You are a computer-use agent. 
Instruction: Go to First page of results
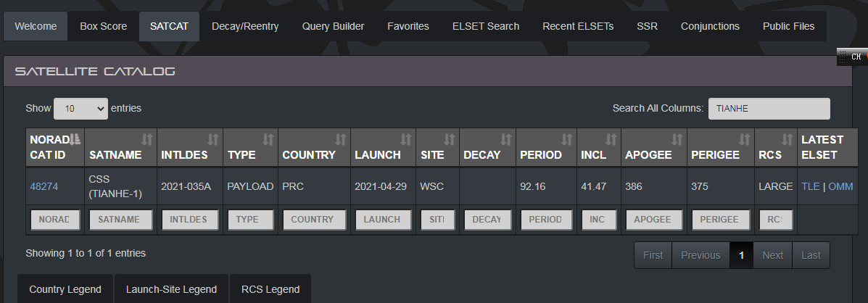[x=653, y=255]
